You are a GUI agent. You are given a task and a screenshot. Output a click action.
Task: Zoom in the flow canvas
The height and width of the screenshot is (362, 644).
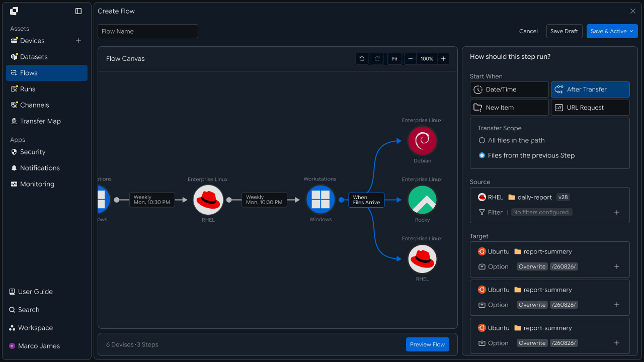(443, 59)
